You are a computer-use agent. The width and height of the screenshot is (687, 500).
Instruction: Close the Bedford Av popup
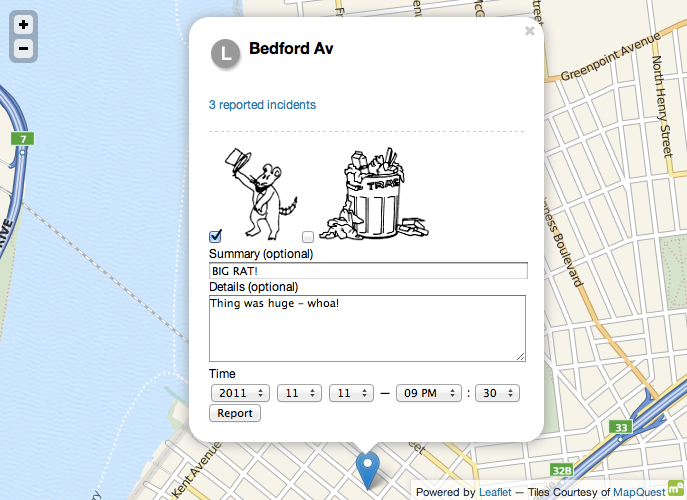click(530, 31)
